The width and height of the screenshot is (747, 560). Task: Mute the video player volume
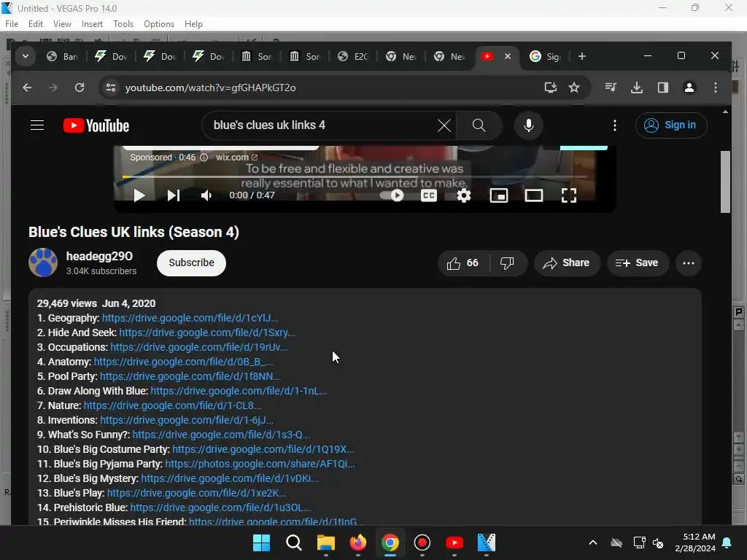point(206,195)
